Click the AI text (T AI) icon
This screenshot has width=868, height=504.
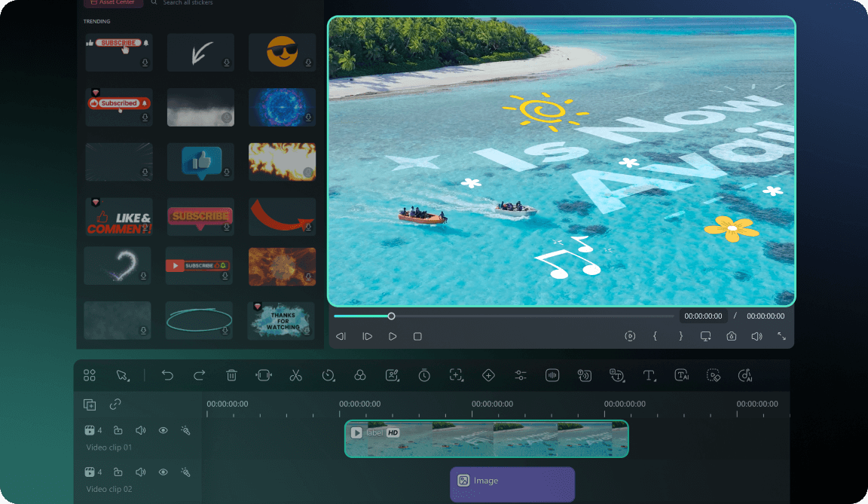point(681,376)
